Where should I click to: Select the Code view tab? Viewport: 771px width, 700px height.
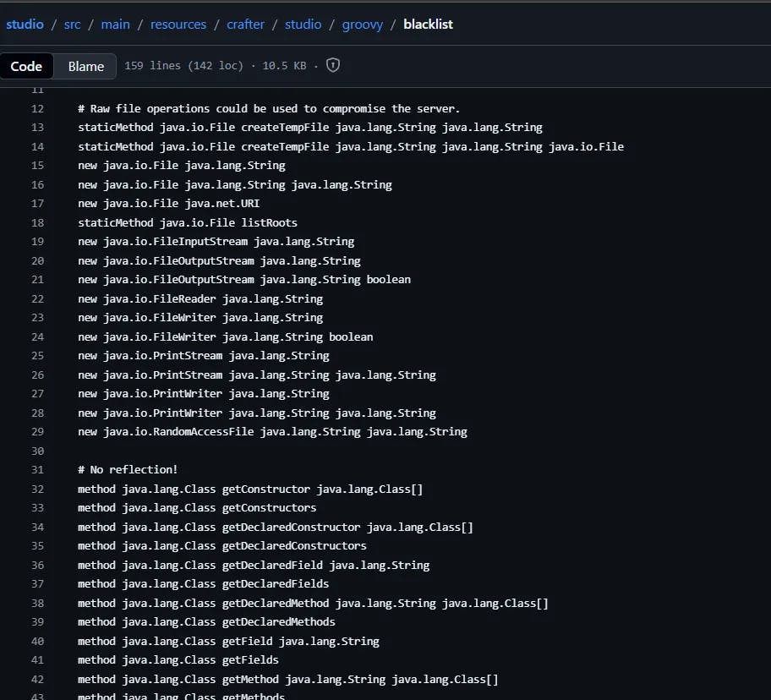pos(26,67)
